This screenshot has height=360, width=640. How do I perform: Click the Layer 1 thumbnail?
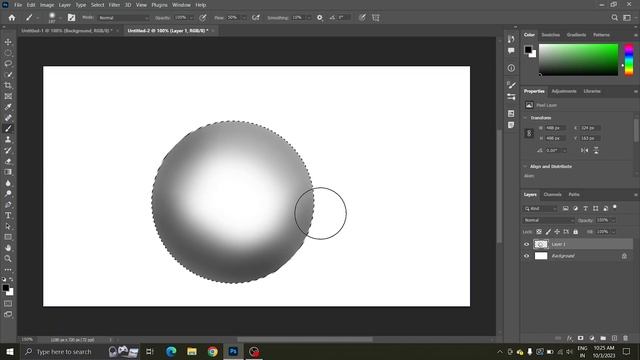point(541,244)
